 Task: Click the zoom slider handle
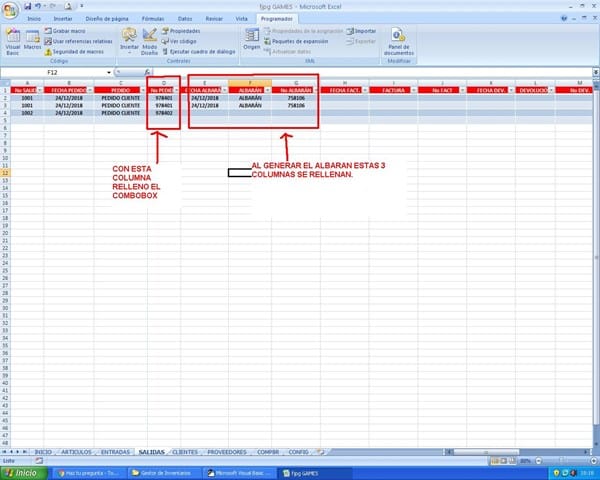pos(562,461)
